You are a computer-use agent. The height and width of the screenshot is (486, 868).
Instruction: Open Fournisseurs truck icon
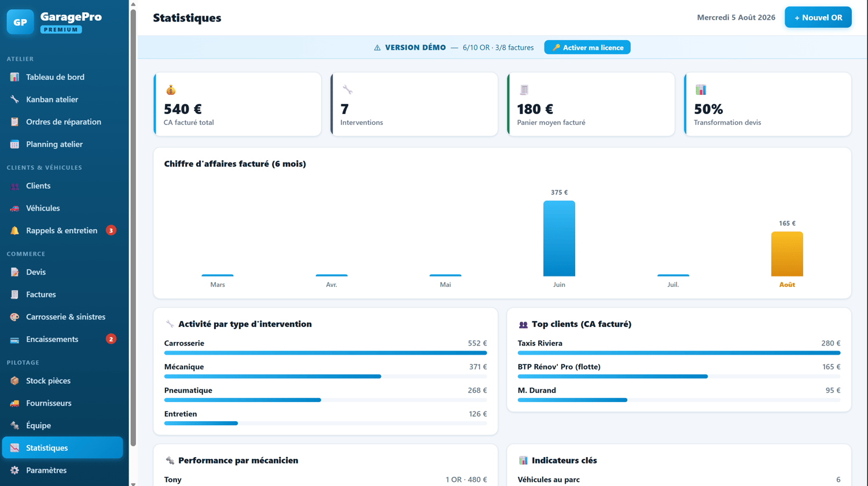14,403
